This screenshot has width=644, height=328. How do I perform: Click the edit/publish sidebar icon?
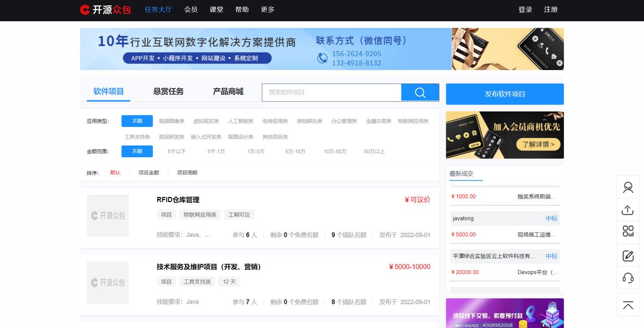tap(628, 255)
